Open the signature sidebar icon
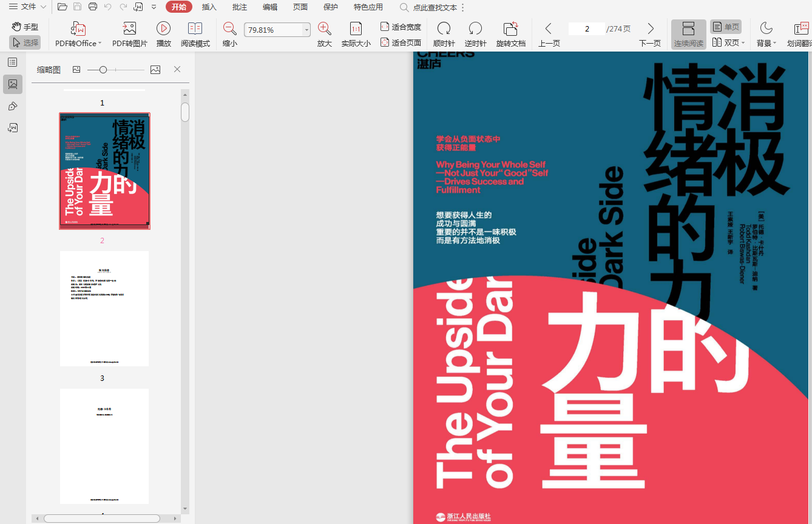Screen dimensions: 812x524 (12, 128)
